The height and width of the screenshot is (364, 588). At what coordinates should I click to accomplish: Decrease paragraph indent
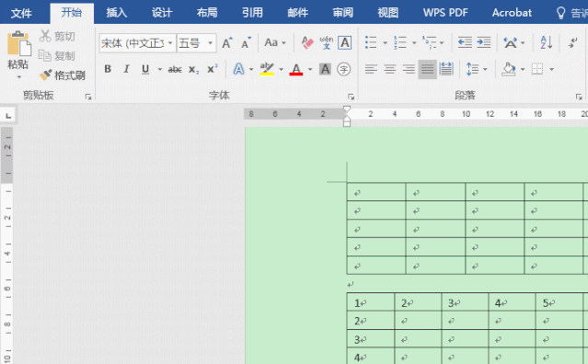pos(465,42)
